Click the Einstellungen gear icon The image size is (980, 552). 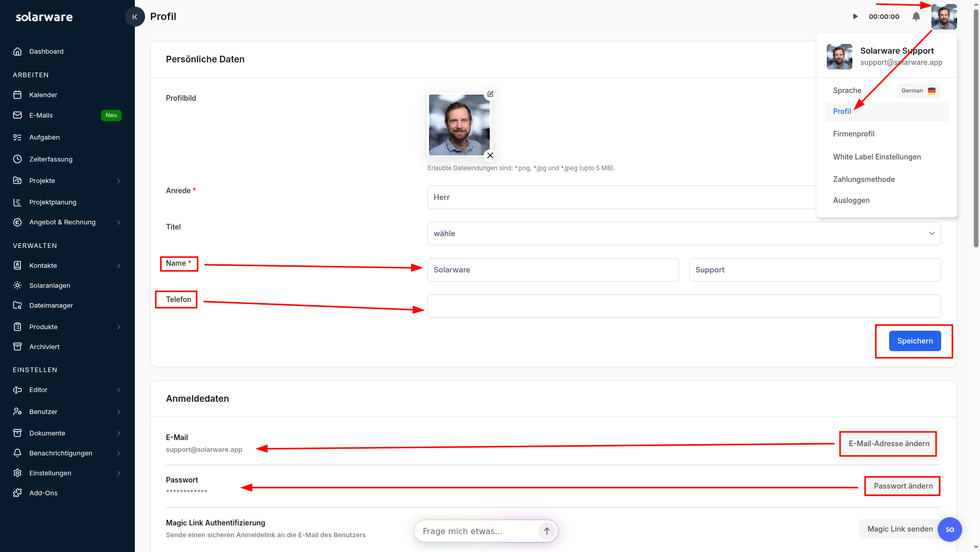point(17,473)
